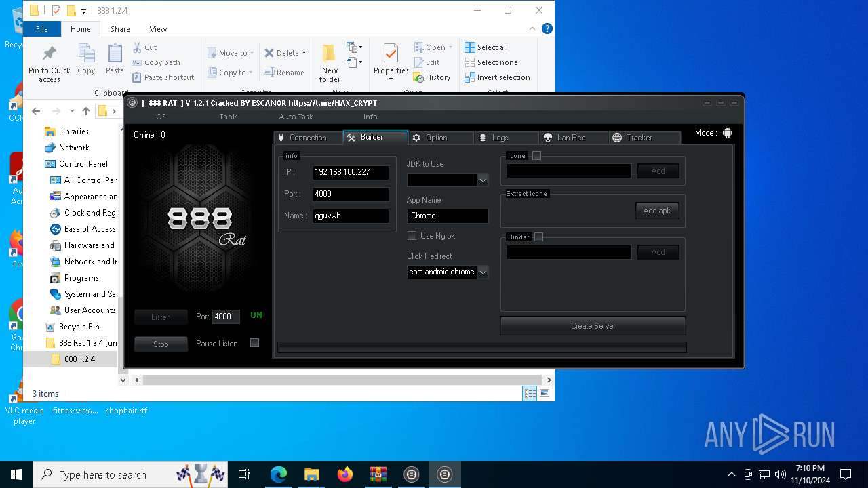Enable the Icone checkbox
The height and width of the screenshot is (488, 868).
[536, 156]
